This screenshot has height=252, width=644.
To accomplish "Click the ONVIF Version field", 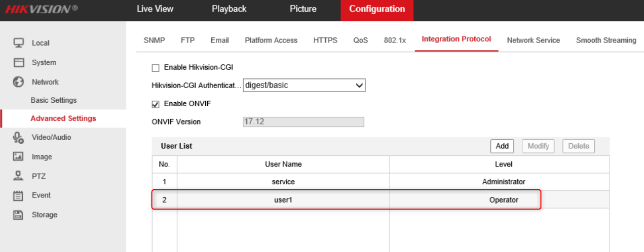I will click(304, 122).
